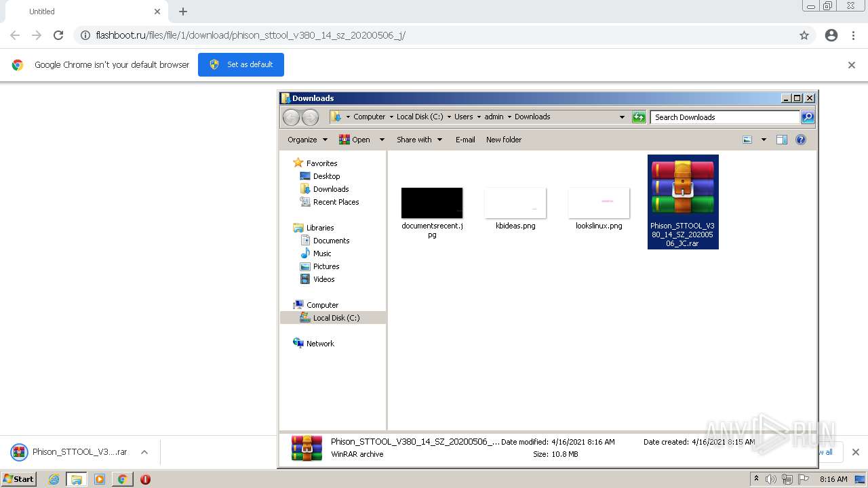Open Explorer help icon
868x488 pixels.
click(801, 140)
